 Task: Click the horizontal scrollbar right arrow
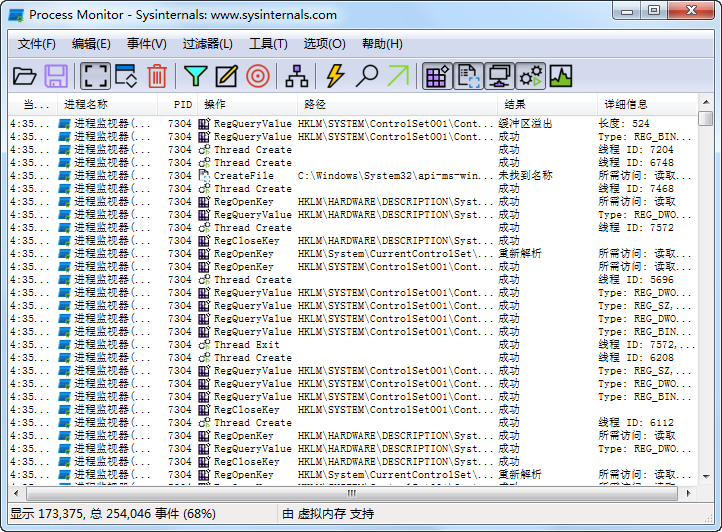(689, 493)
